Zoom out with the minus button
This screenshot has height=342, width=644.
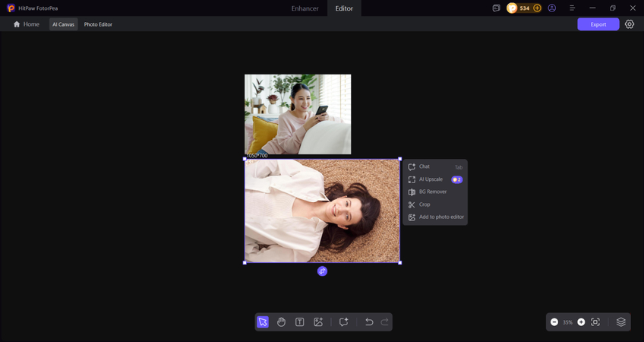(x=554, y=322)
